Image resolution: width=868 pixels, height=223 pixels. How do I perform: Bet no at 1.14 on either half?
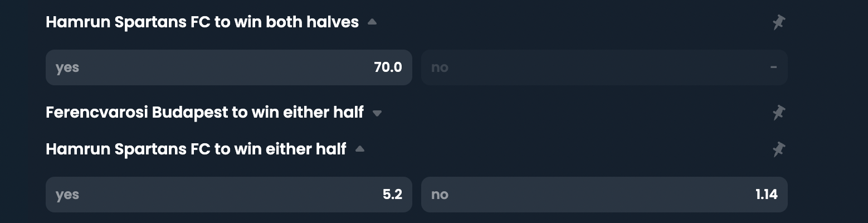pos(604,195)
